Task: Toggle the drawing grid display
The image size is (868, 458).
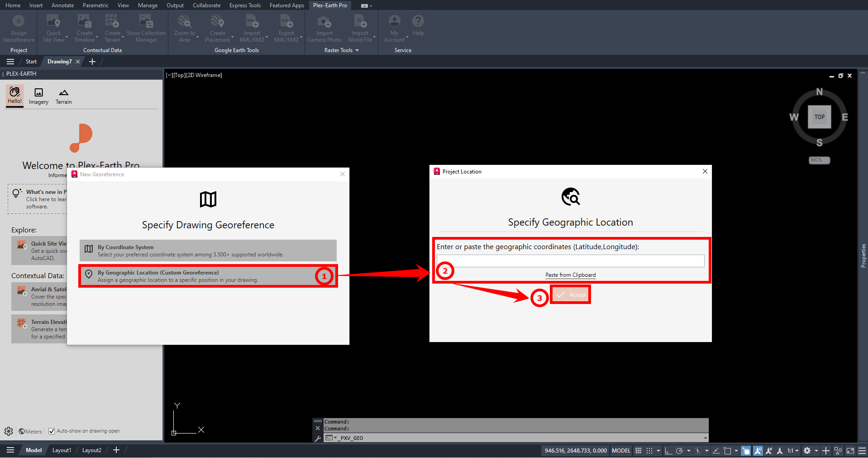Action: pyautogui.click(x=638, y=451)
